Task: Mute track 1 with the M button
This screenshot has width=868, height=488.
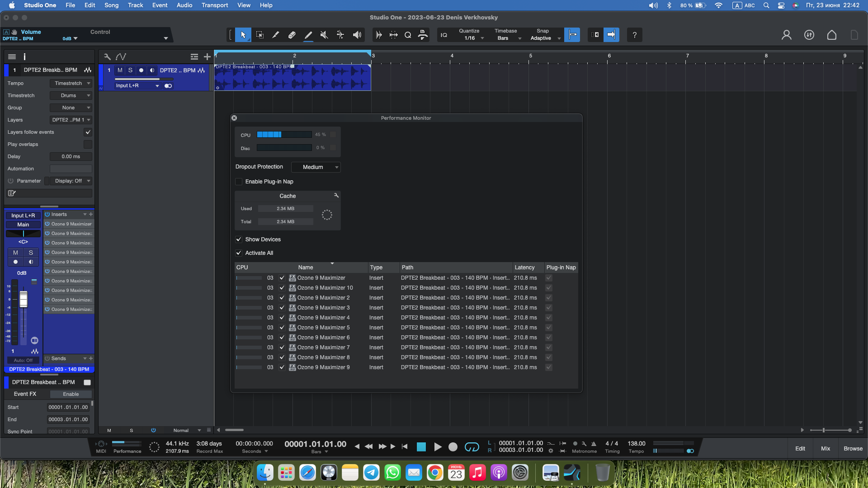Action: click(x=120, y=70)
